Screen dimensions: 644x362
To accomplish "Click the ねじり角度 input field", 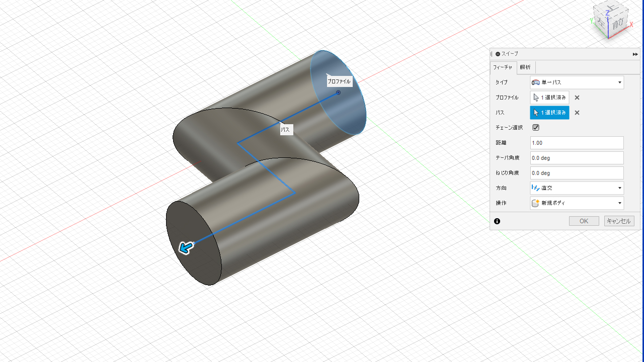I will pyautogui.click(x=577, y=173).
